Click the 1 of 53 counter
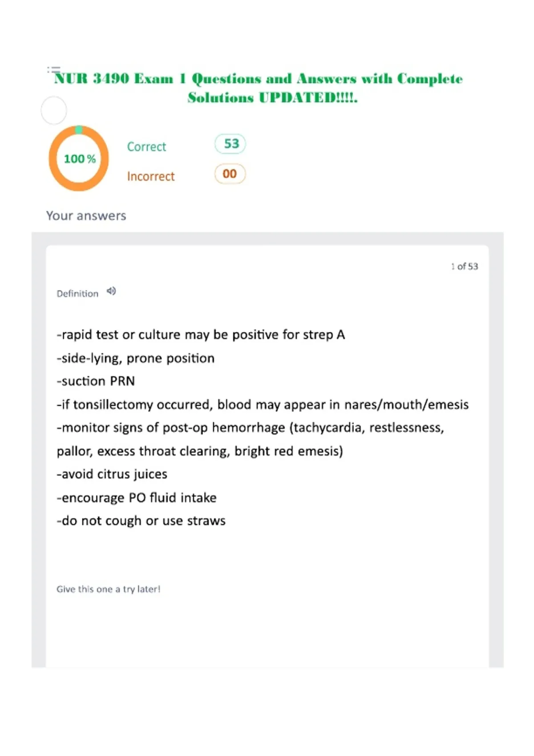 (464, 266)
